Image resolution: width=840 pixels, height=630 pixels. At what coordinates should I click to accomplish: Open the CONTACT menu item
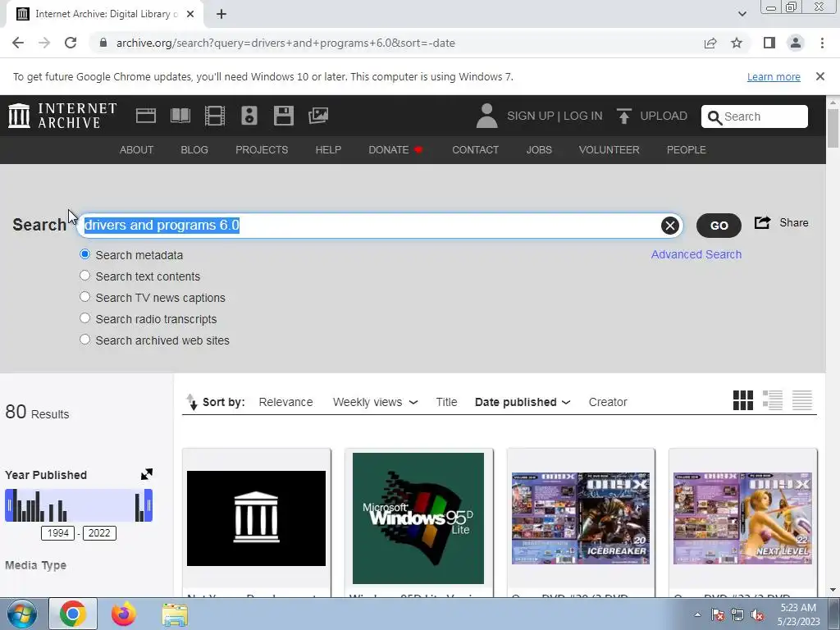[475, 150]
